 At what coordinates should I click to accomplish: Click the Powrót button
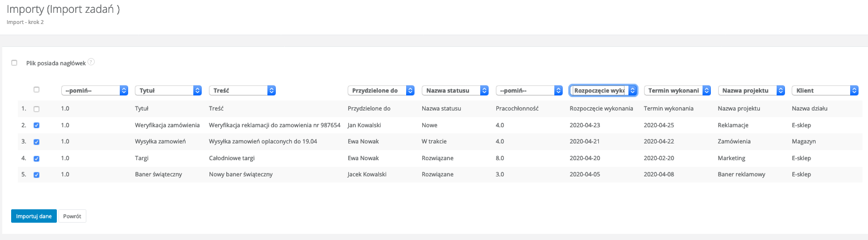coord(72,216)
